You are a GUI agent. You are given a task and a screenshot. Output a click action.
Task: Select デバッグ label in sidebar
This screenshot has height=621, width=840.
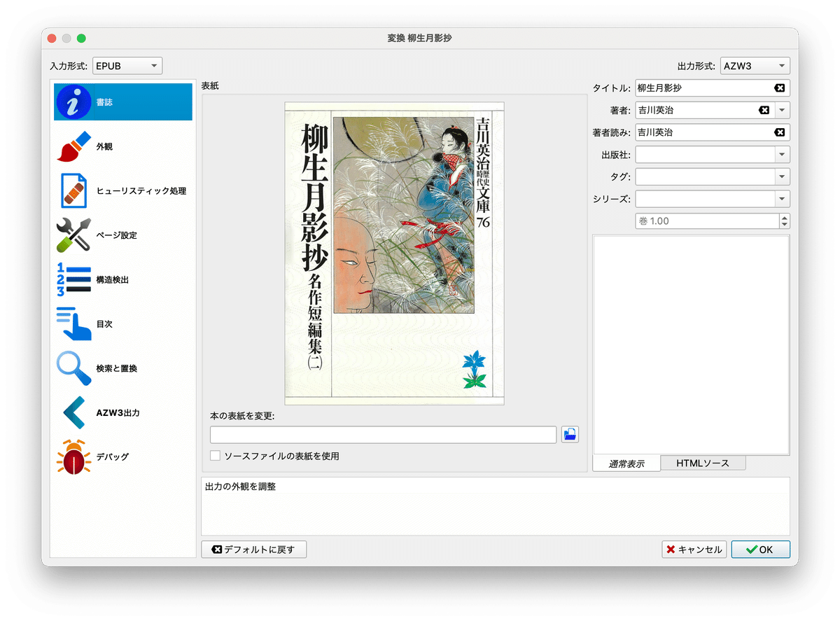112,457
